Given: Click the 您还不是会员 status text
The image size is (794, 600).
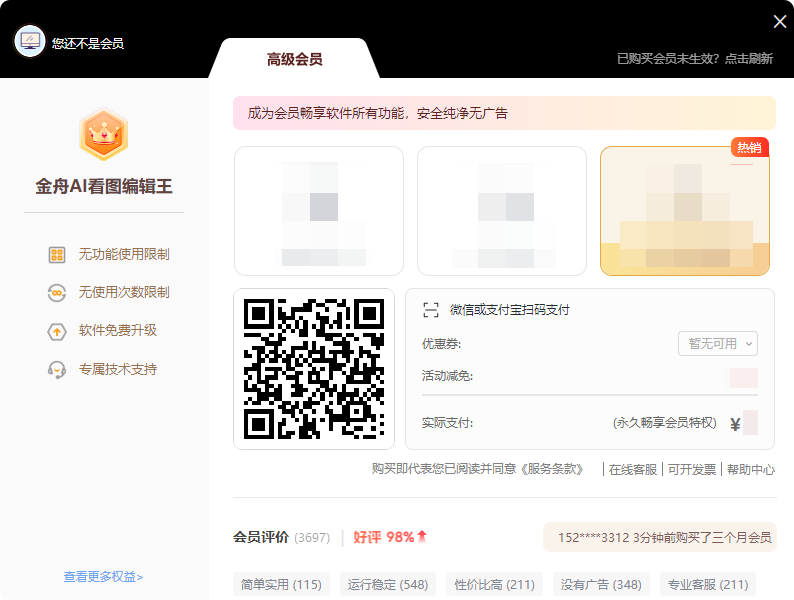Looking at the screenshot, I should tap(88, 44).
